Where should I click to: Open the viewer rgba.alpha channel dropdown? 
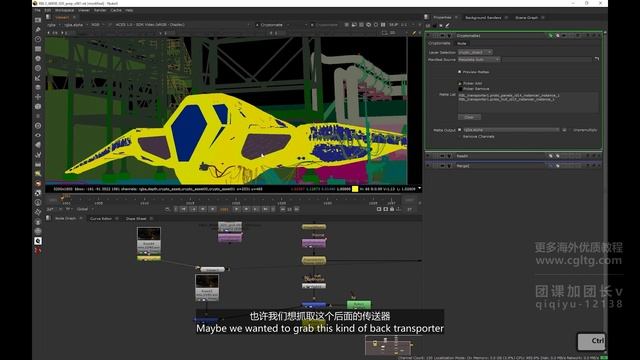click(x=75, y=25)
